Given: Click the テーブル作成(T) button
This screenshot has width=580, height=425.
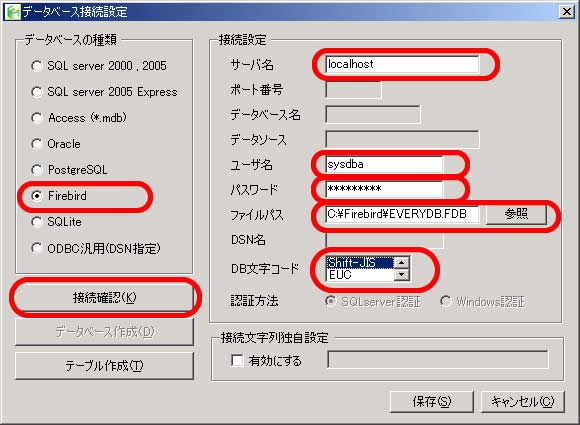Looking at the screenshot, I should [104, 366].
